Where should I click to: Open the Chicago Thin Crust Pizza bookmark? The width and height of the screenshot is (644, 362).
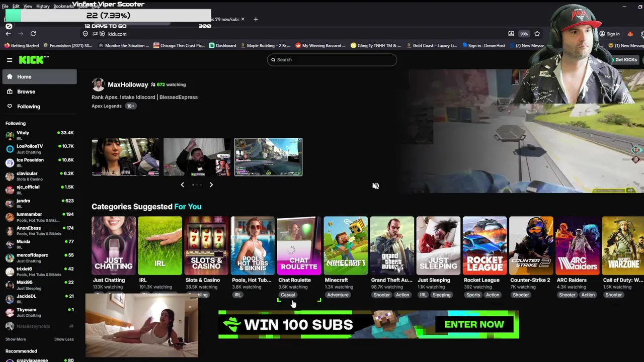tap(179, 46)
